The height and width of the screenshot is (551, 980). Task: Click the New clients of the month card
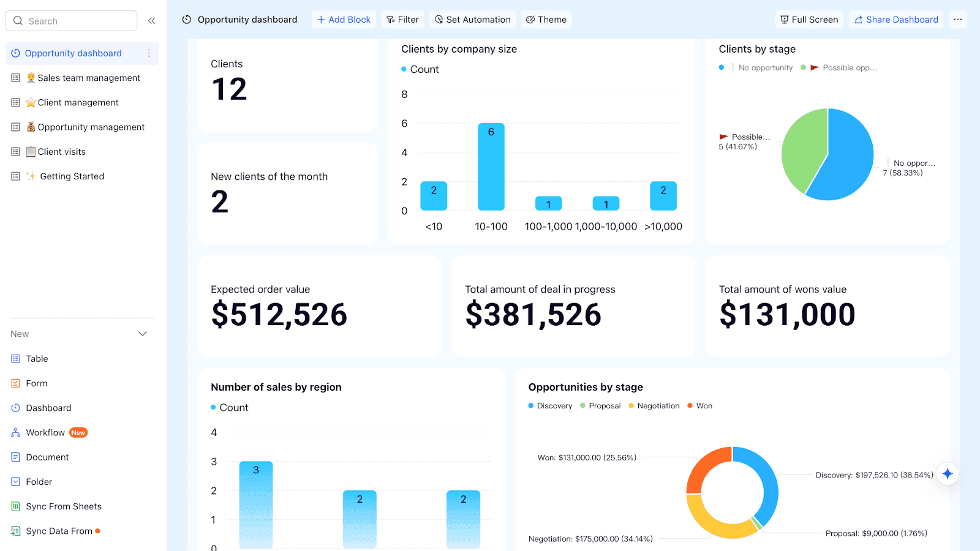(288, 193)
